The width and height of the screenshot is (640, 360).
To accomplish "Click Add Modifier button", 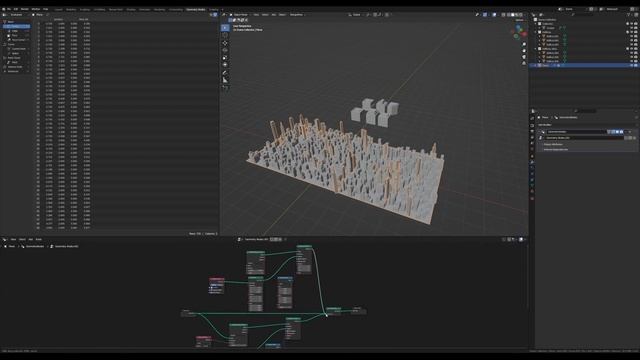I will click(545, 125).
